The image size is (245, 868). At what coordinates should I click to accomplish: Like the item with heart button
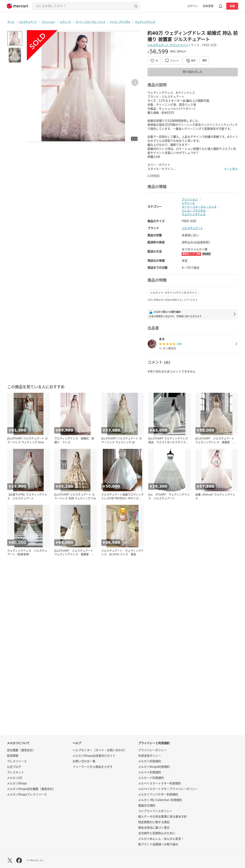pyautogui.click(x=154, y=61)
